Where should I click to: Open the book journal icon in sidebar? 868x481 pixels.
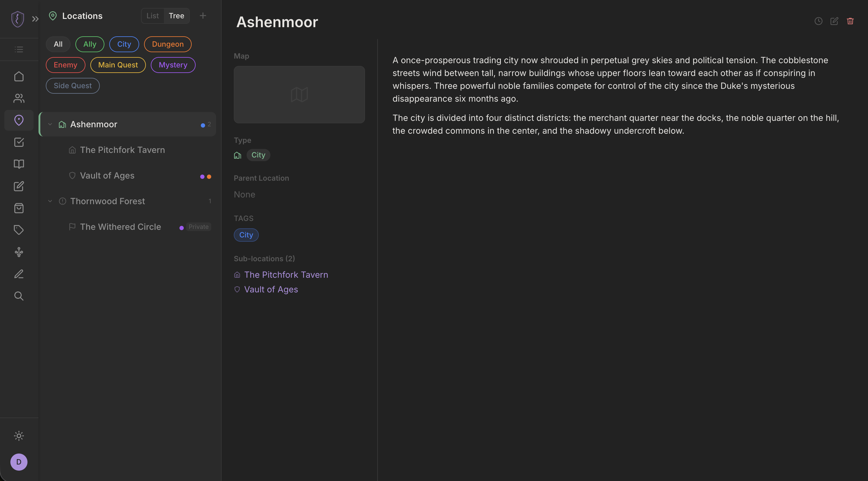pos(19,164)
